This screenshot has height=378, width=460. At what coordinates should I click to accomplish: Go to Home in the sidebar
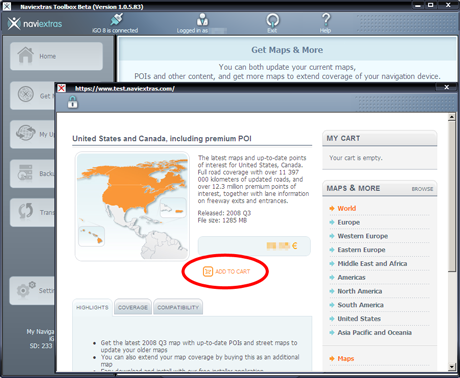pos(56,56)
